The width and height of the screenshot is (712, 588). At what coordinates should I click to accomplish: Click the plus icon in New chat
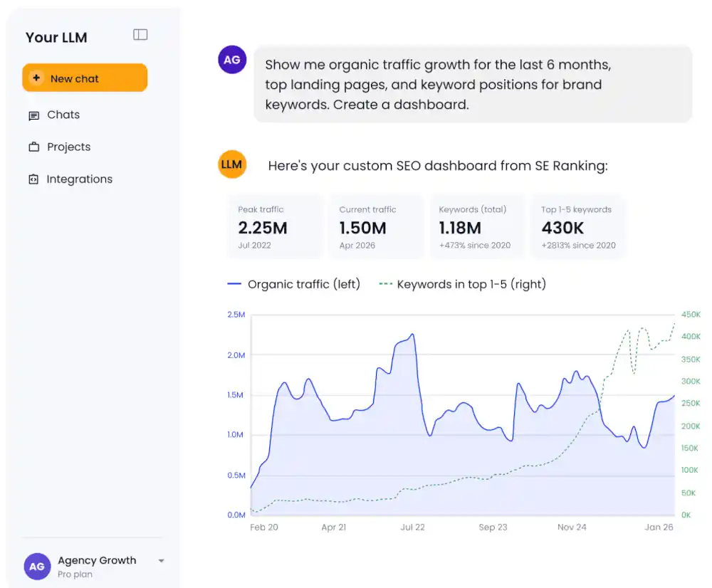point(36,78)
